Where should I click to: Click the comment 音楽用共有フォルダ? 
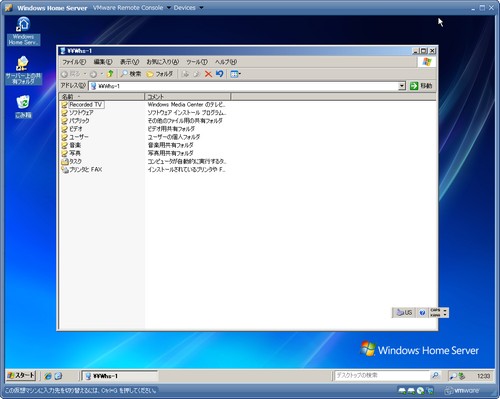coord(170,145)
